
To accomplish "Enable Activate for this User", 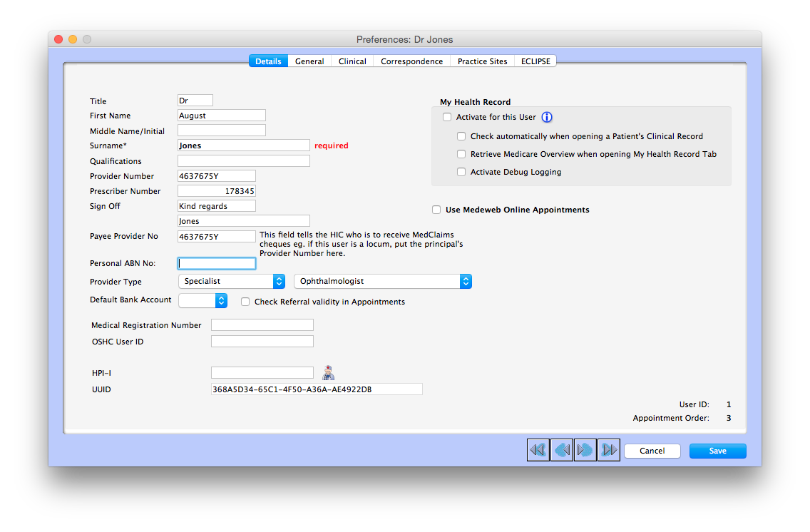I will [x=447, y=117].
